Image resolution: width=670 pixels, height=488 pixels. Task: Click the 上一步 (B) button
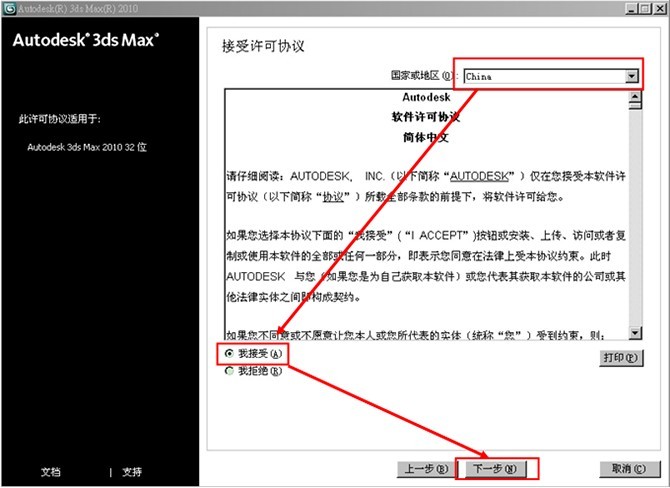(426, 469)
